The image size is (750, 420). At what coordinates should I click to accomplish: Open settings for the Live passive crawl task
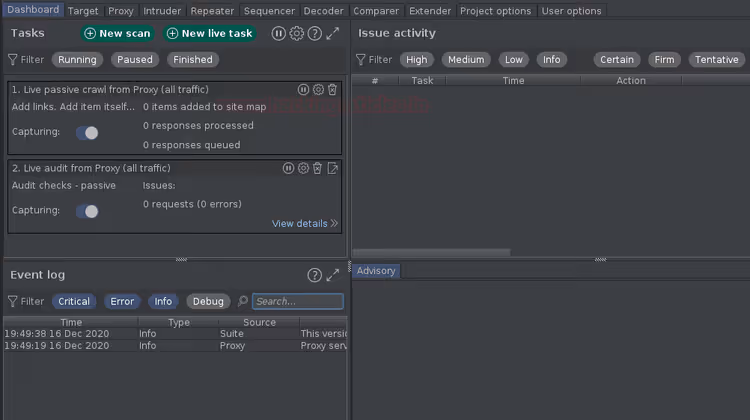(318, 89)
